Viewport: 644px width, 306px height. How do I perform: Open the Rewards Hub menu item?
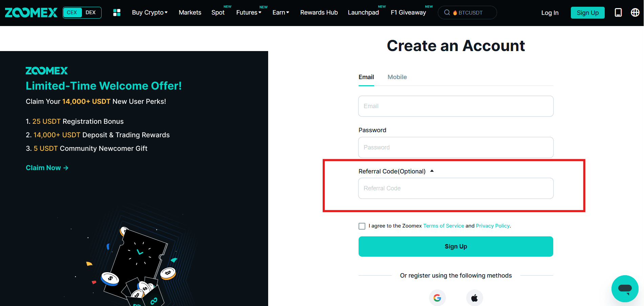click(319, 13)
